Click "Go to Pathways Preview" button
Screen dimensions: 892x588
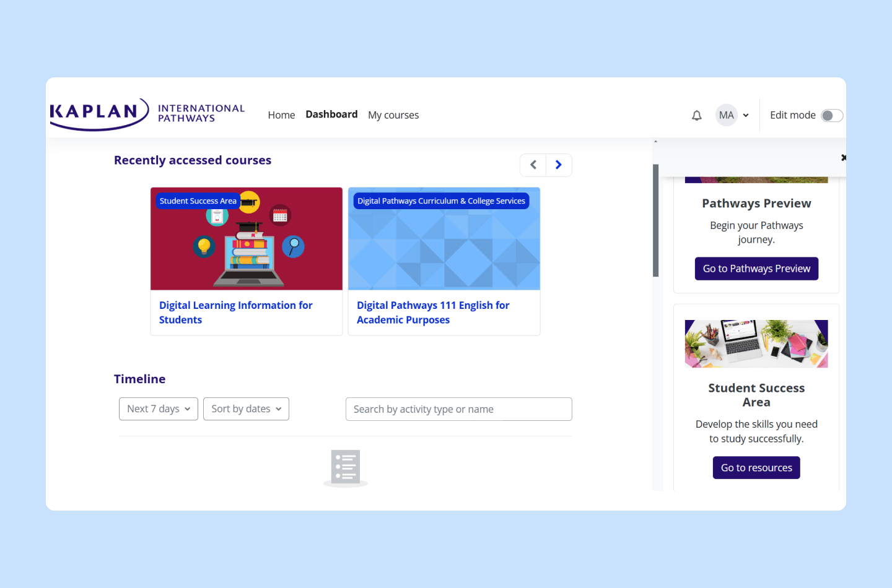click(756, 268)
